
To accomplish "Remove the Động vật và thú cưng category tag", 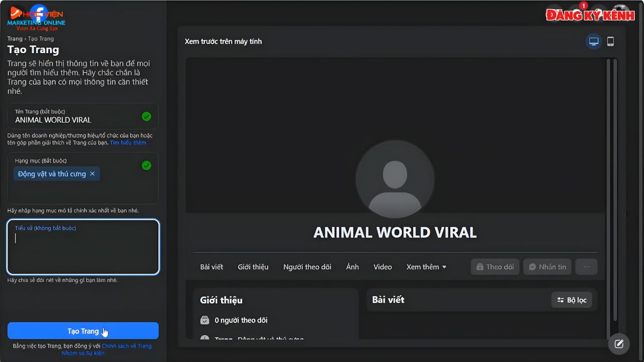I will (x=92, y=173).
